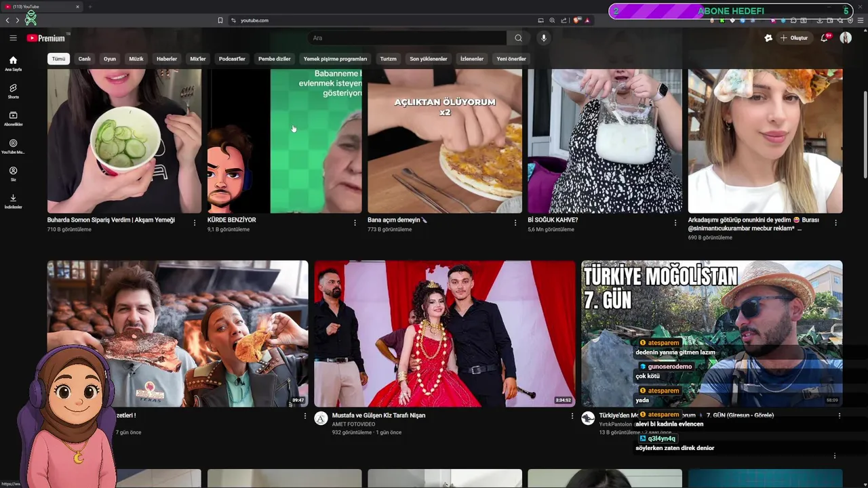Open KÜRDE BENZİYOR title link

231,220
